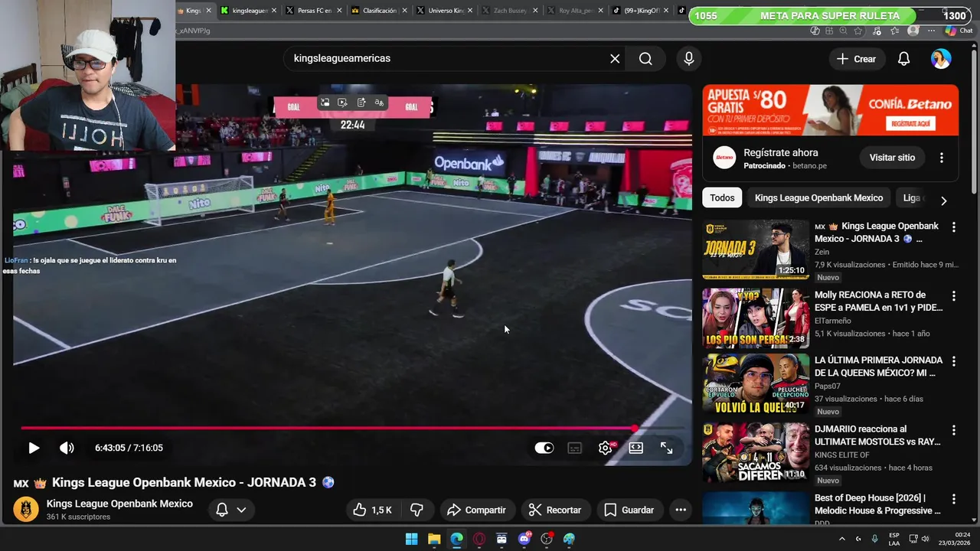The height and width of the screenshot is (551, 980).
Task: Open DJMARIIO reacciona video title
Action: (x=877, y=435)
